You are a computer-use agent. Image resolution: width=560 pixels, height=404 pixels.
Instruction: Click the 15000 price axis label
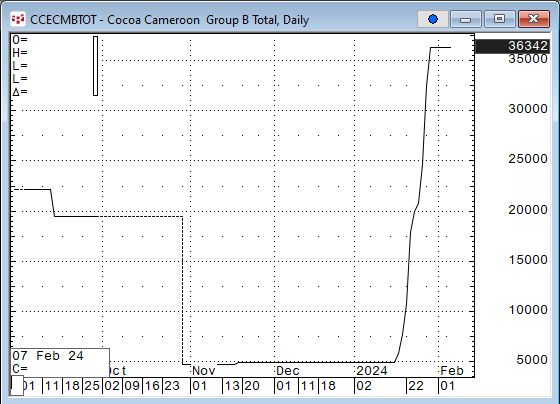tap(528, 260)
